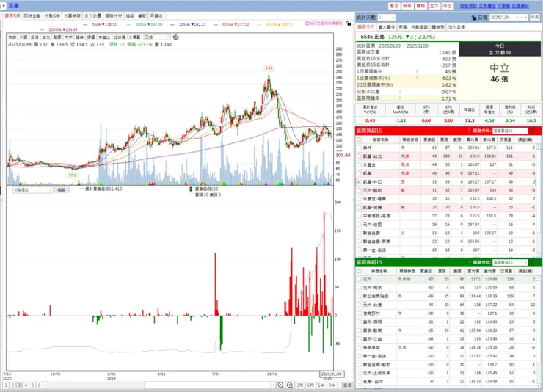The image size is (543, 392).
Task: Tick the checkbox for broker 美林
Action: pyautogui.click(x=359, y=148)
